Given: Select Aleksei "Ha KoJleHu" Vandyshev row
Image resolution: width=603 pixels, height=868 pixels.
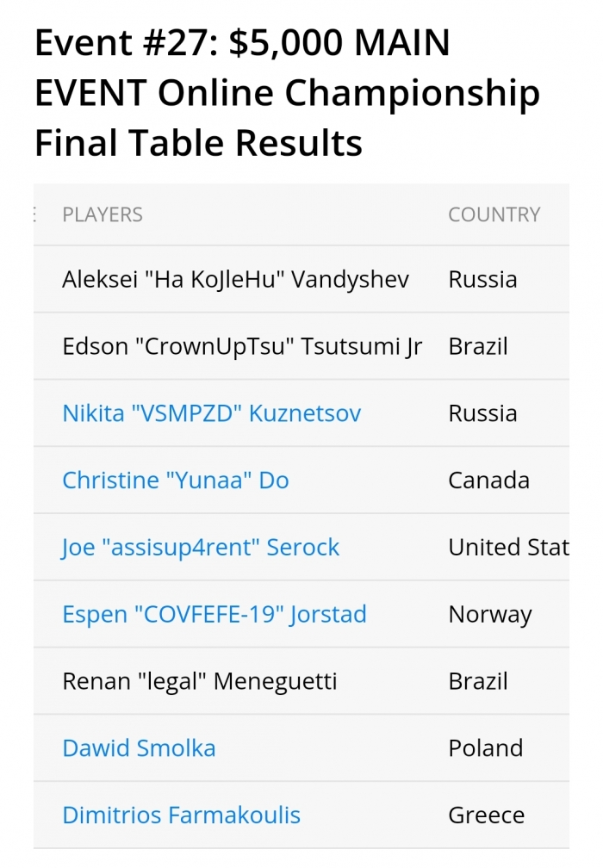Looking at the screenshot, I should (x=301, y=279).
